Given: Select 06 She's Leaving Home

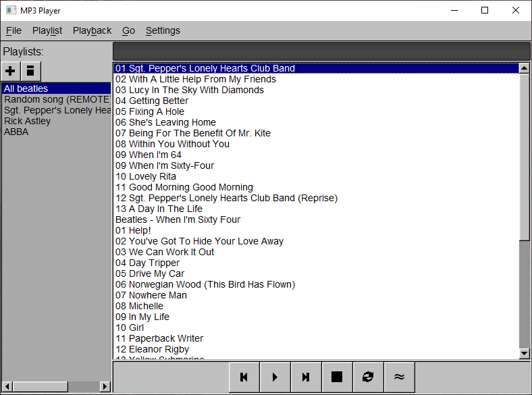Looking at the screenshot, I should [x=316, y=122].
